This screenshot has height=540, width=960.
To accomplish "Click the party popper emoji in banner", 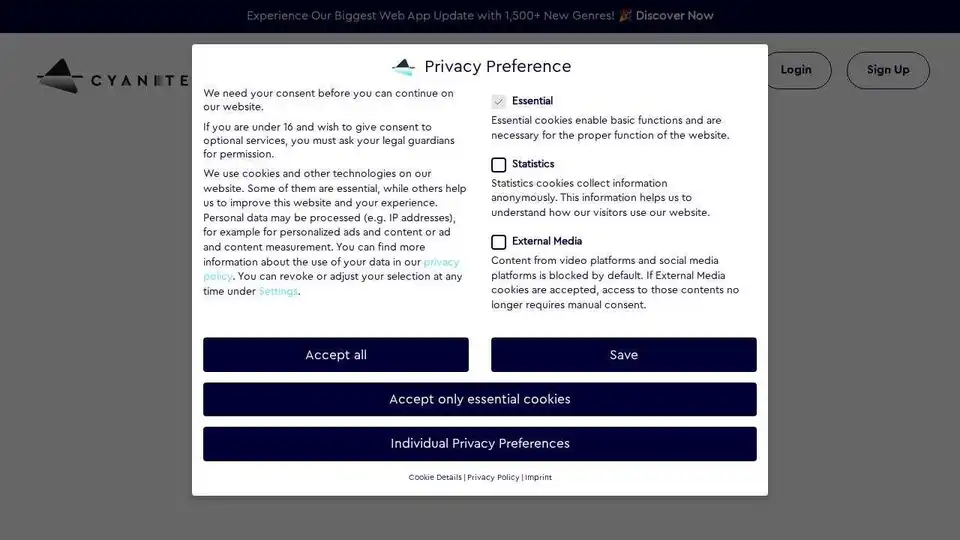I will tap(625, 15).
